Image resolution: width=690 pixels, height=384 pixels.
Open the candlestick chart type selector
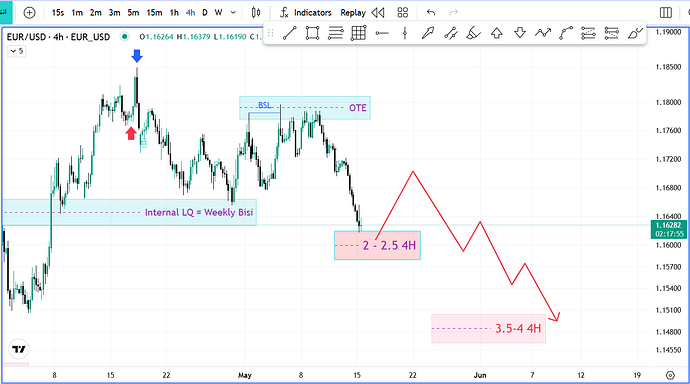coord(256,13)
